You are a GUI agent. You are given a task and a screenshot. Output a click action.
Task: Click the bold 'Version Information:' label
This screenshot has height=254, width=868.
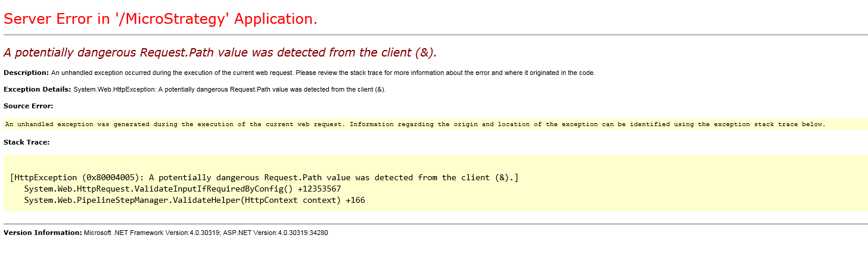pos(42,233)
